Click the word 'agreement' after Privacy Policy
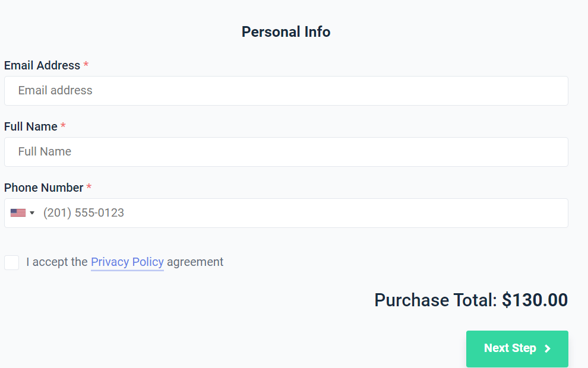Screen dimensions: 588x368 coord(195,262)
